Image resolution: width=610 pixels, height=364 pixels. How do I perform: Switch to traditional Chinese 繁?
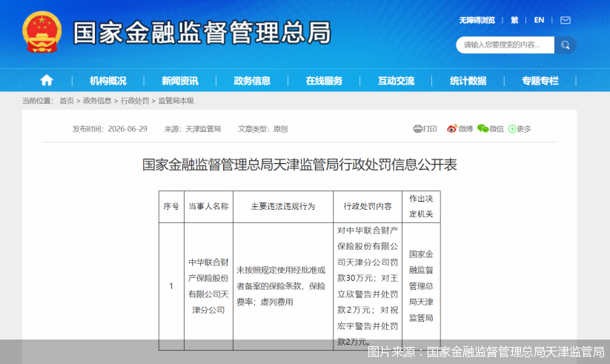point(514,20)
